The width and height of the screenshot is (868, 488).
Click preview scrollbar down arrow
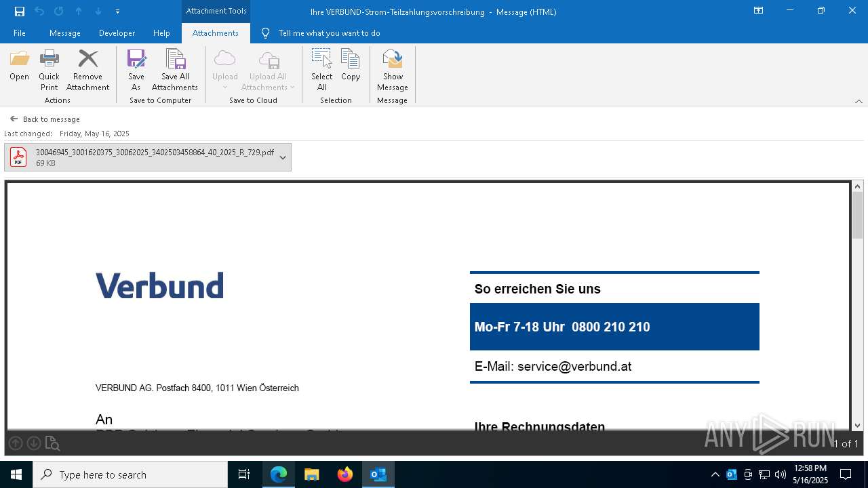pos(858,425)
